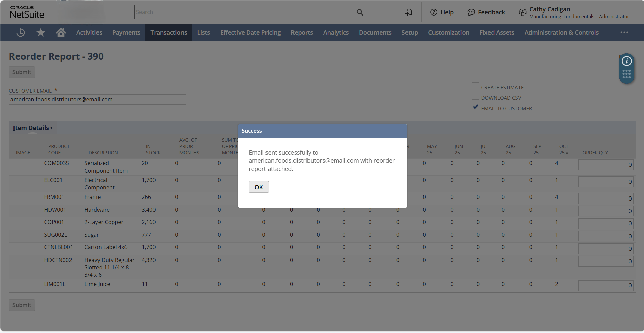Go to Home via house icon
Image resolution: width=644 pixels, height=333 pixels.
tap(61, 32)
